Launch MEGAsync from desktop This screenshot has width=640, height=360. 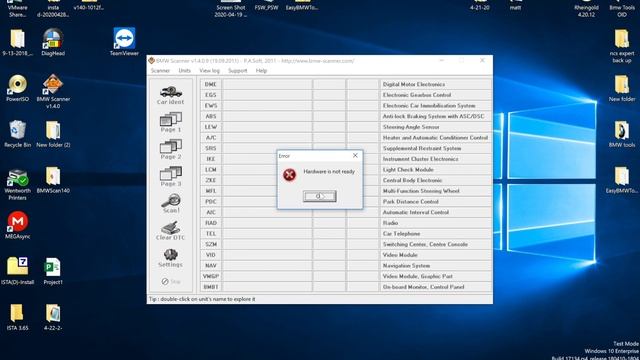17,225
